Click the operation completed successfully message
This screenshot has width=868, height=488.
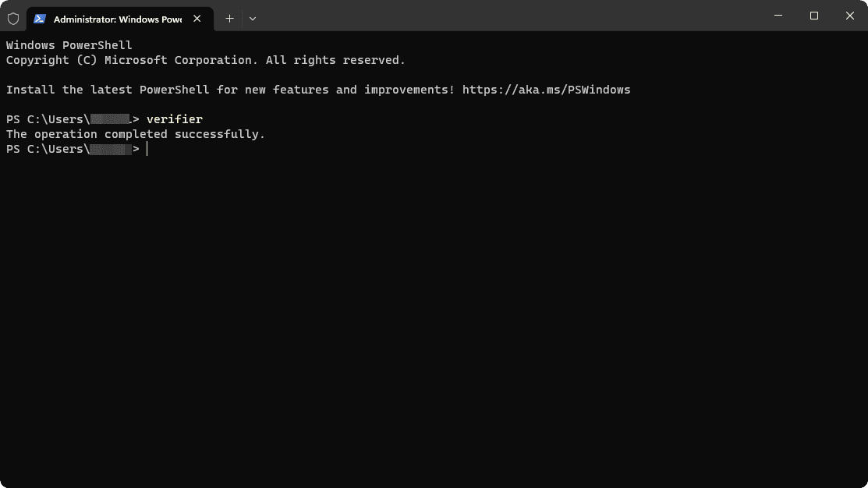coord(135,133)
